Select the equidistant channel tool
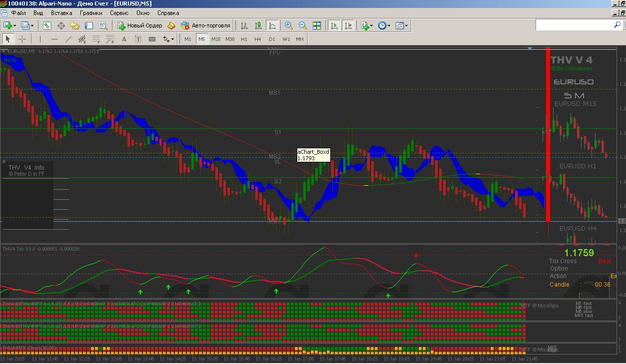This screenshot has width=626, height=364. (82, 39)
